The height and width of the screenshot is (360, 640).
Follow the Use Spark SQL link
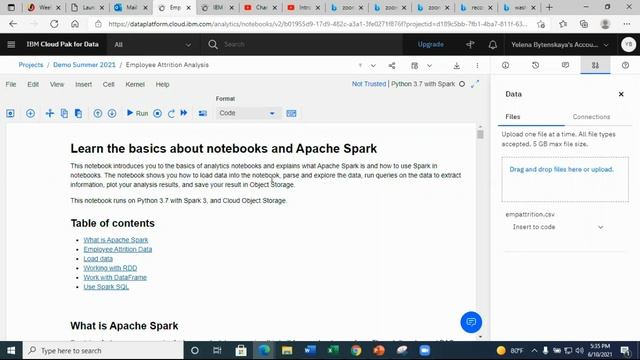[x=106, y=287]
